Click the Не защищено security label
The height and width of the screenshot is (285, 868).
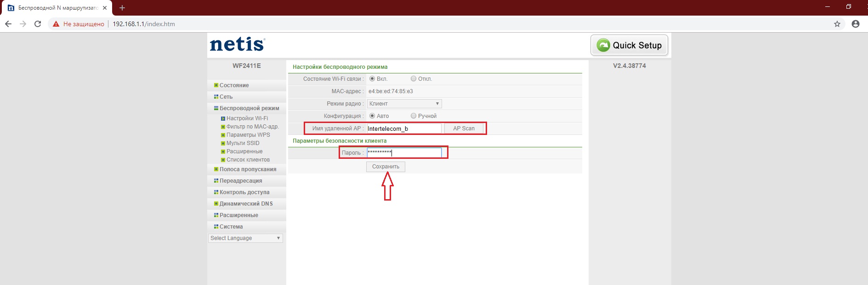[84, 24]
